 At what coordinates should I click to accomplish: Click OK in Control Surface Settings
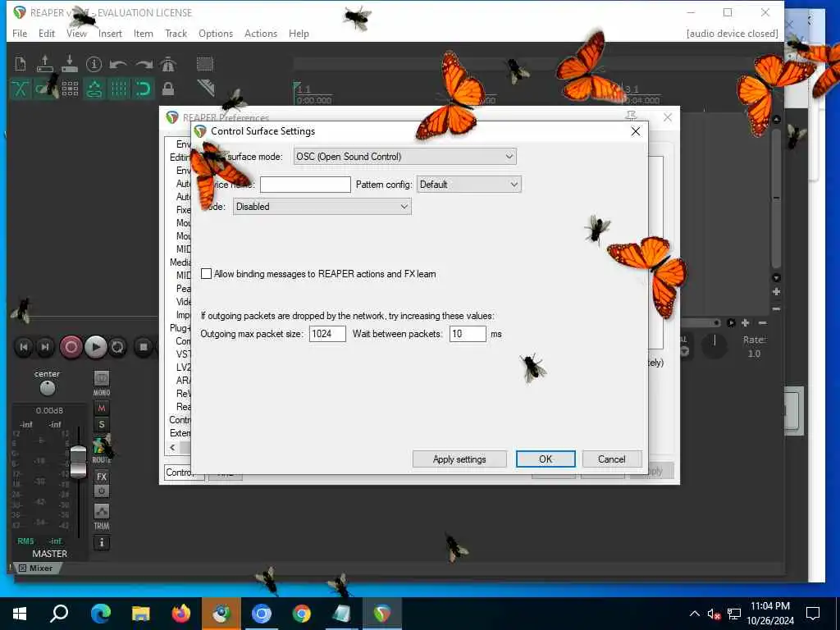pos(546,459)
